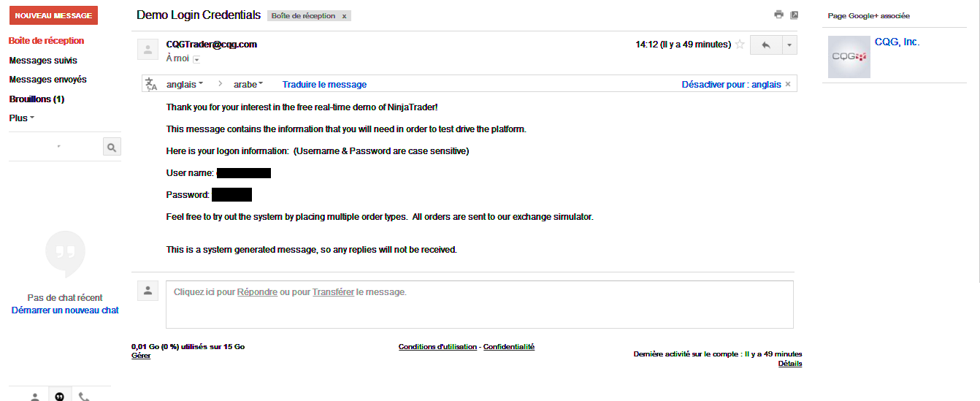Open the phone calls tab at the bottom

click(x=84, y=396)
